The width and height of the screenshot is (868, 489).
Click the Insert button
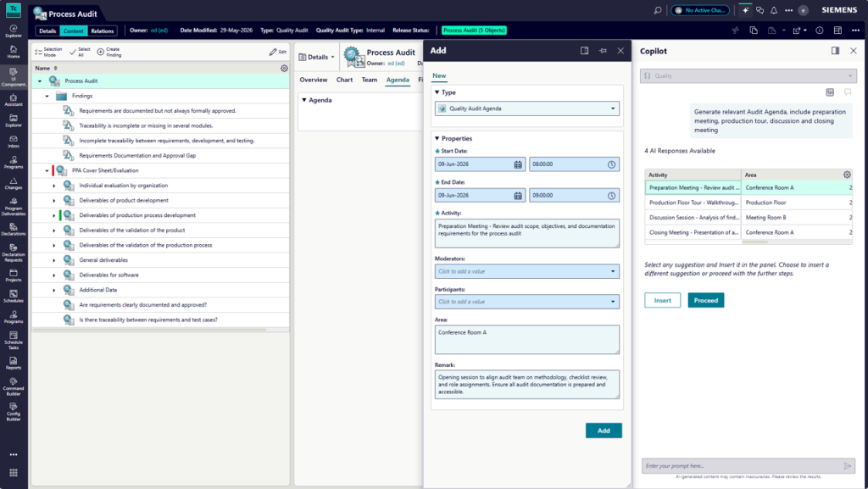(x=663, y=300)
